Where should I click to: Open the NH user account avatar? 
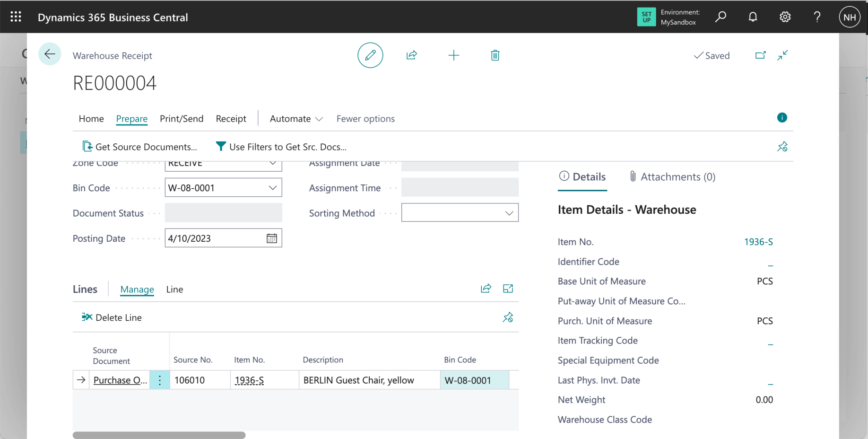850,17
